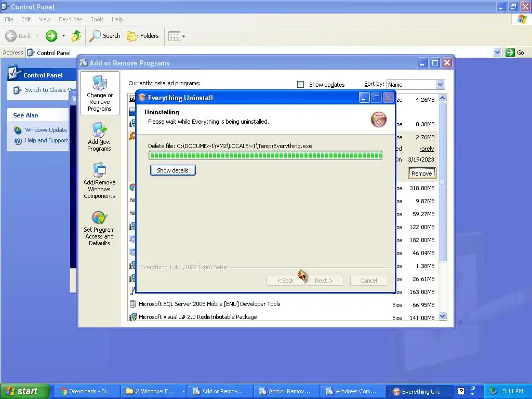Viewport: 532px width, 399px height.
Task: Minimize the Everything Uninstall window
Action: 364,98
